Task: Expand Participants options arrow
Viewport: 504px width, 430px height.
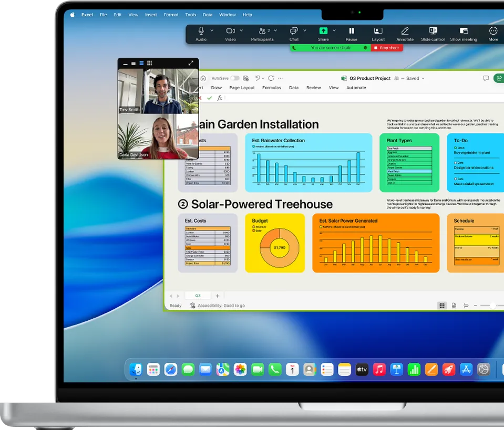Action: [x=275, y=30]
